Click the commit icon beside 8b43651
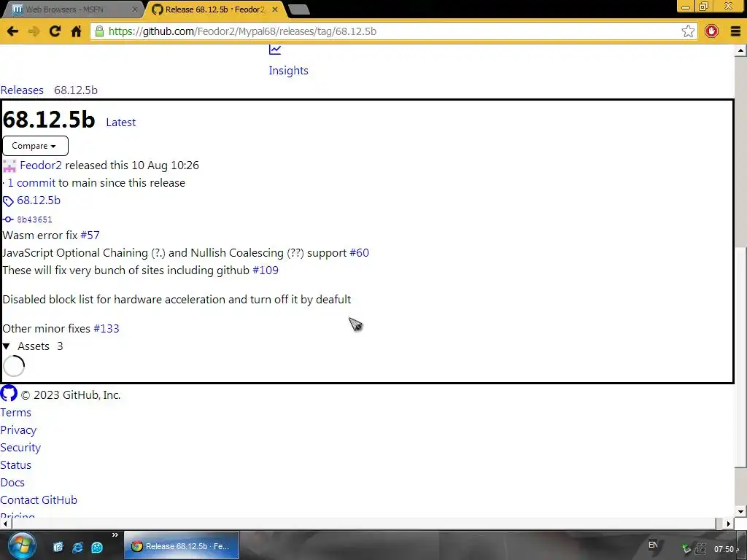The height and width of the screenshot is (560, 747). tap(8, 219)
